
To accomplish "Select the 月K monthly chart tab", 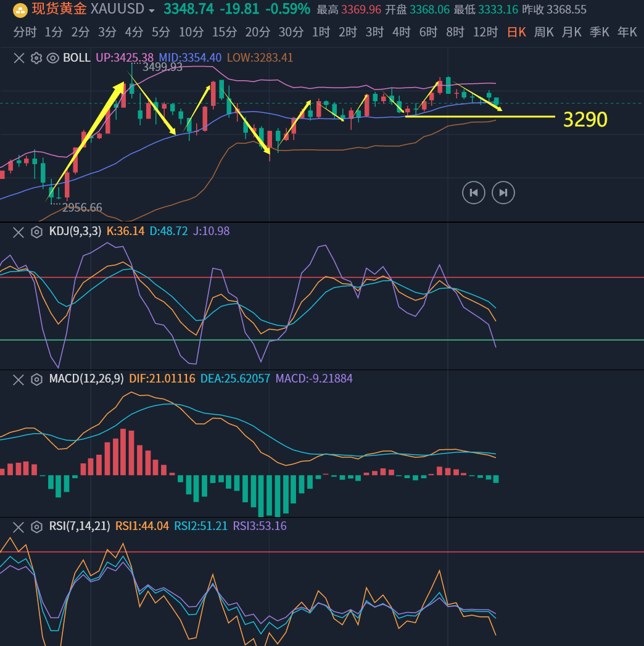I will pyautogui.click(x=572, y=31).
